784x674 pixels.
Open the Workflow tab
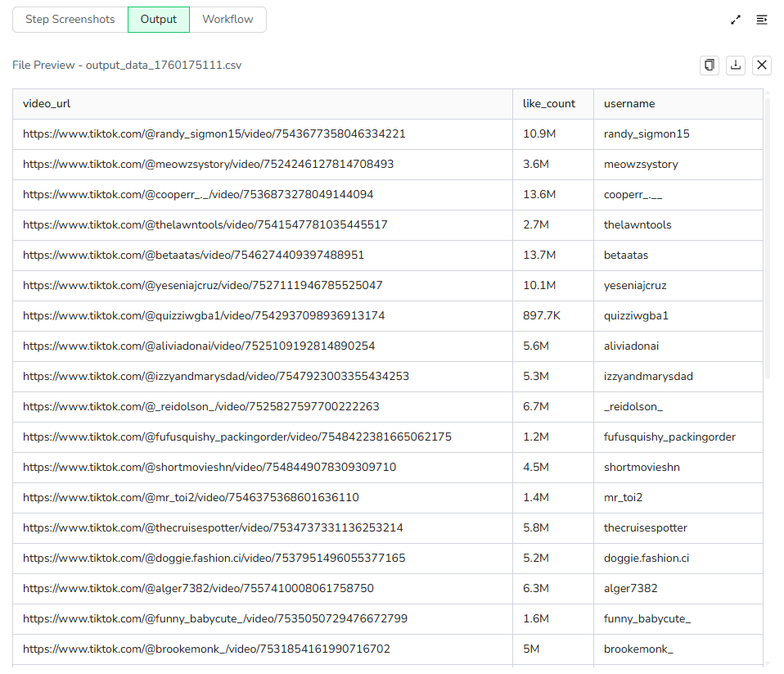[x=228, y=20]
